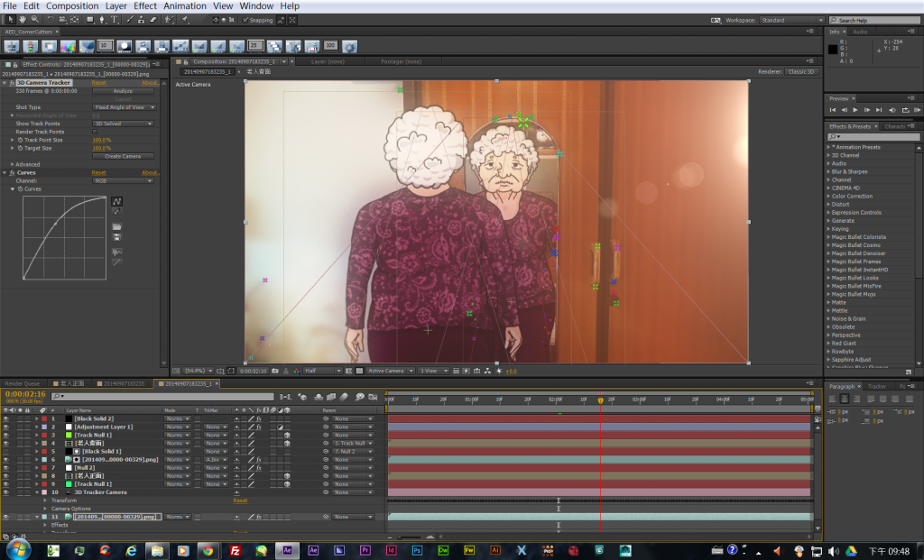Click the Analyze button
The image size is (924, 560).
pos(123,91)
